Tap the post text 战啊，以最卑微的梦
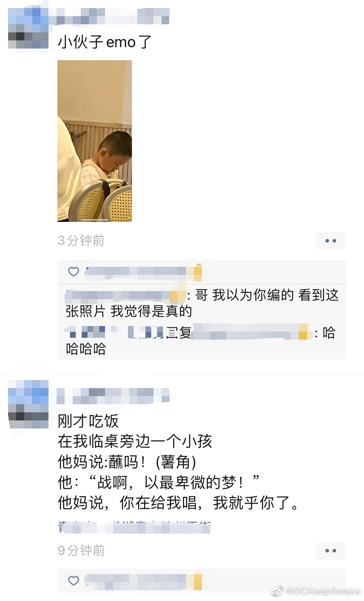Viewport: 364px width, 601px height. click(159, 482)
